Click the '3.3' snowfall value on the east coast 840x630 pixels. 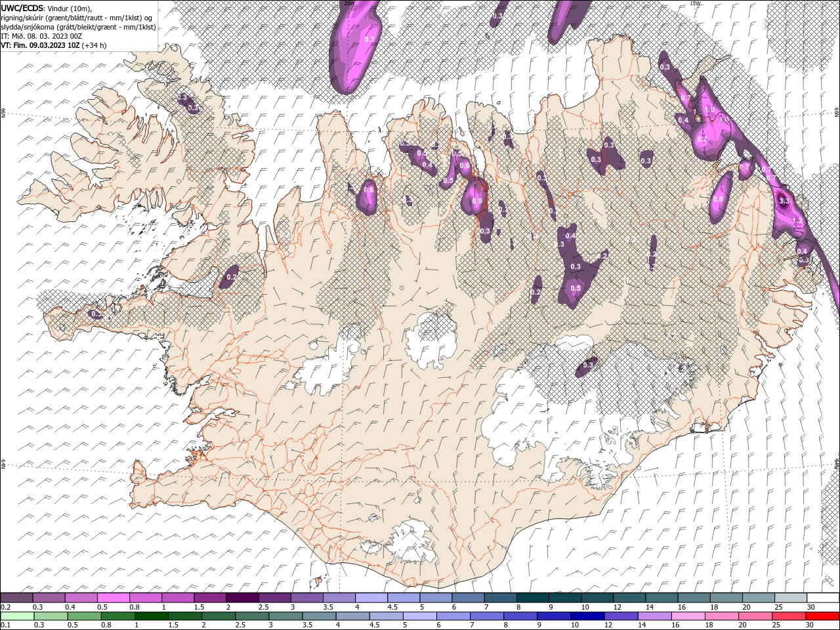(x=784, y=201)
